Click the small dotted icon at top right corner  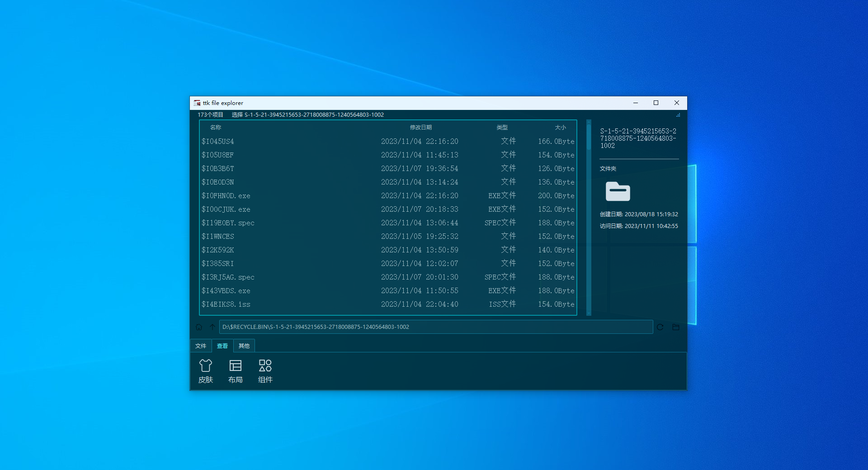678,115
